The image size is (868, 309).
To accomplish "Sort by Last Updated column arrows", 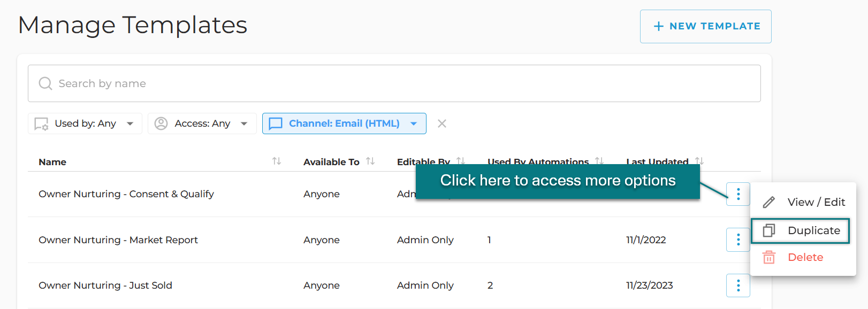I will (699, 161).
